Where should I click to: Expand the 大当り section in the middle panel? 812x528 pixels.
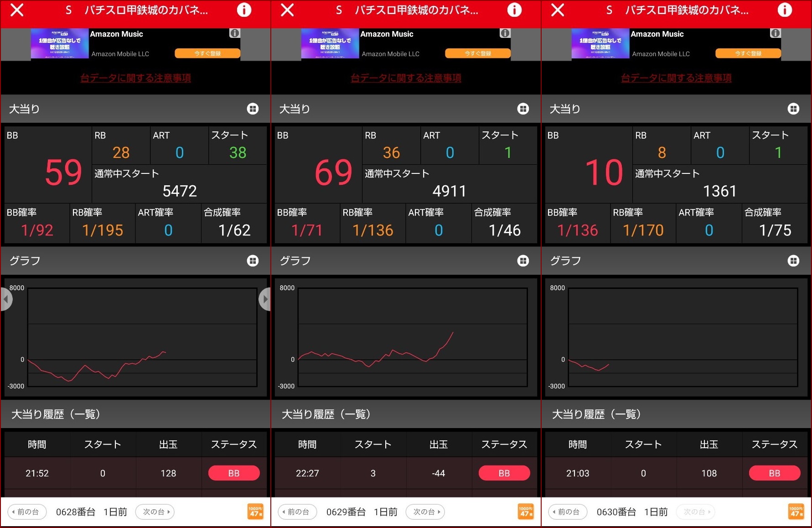[523, 109]
